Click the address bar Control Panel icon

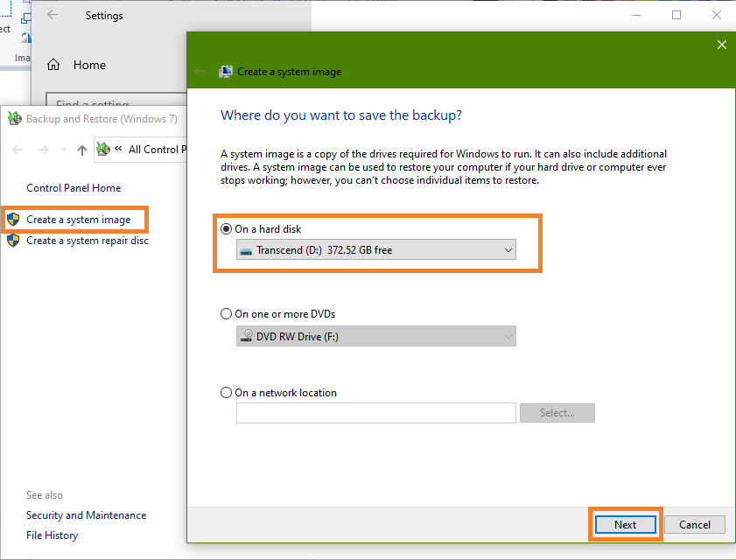[x=103, y=150]
